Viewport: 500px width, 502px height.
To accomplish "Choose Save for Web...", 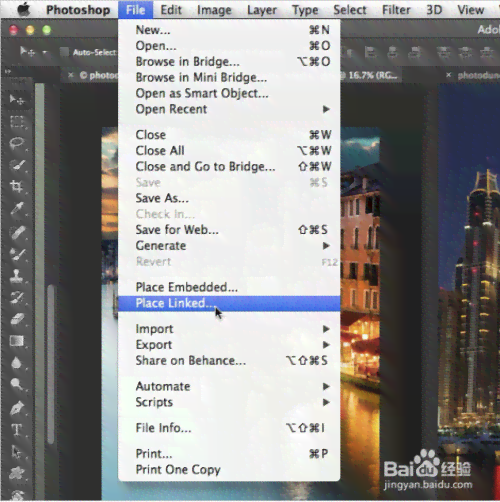I will [x=229, y=230].
